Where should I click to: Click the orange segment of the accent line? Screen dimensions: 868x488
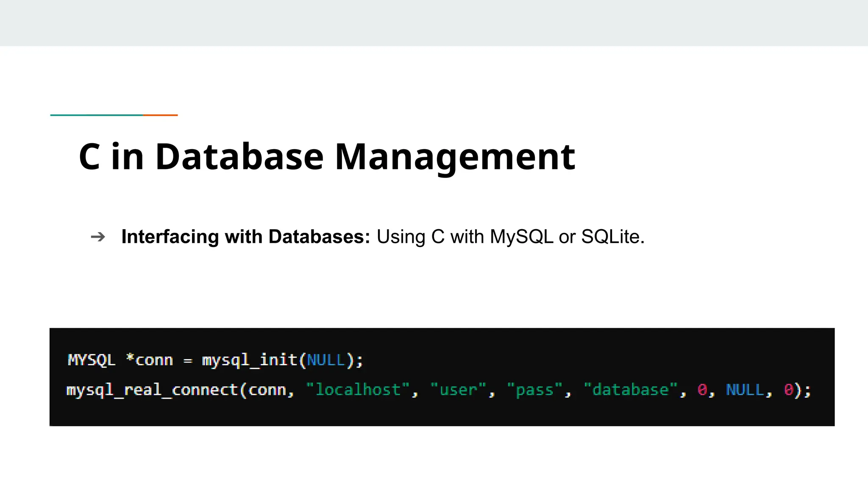point(160,115)
